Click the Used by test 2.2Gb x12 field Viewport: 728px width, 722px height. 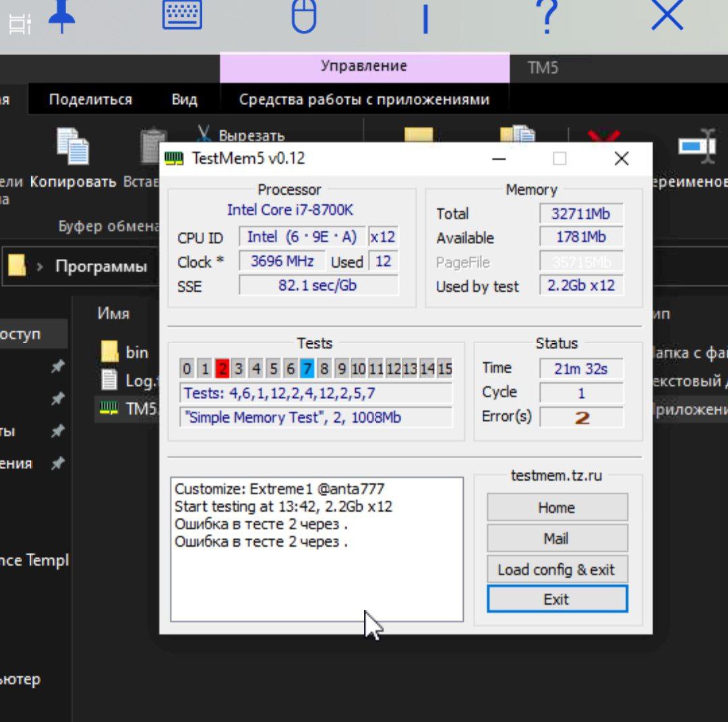(x=581, y=285)
